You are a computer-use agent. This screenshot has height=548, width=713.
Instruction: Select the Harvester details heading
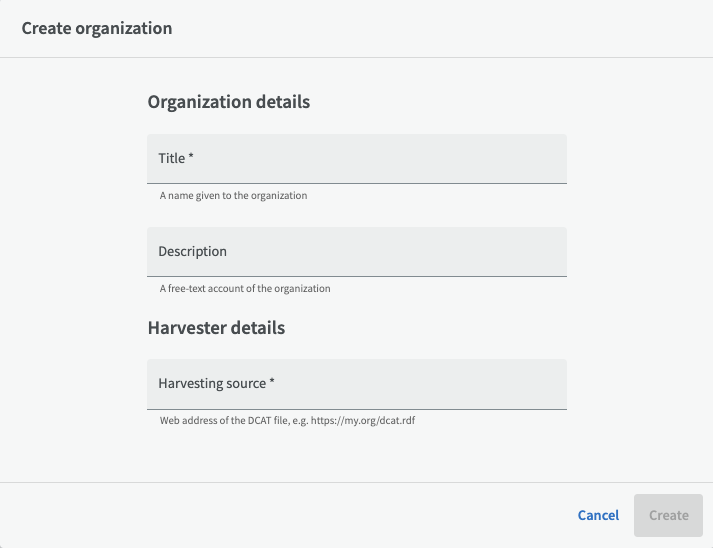tap(216, 328)
